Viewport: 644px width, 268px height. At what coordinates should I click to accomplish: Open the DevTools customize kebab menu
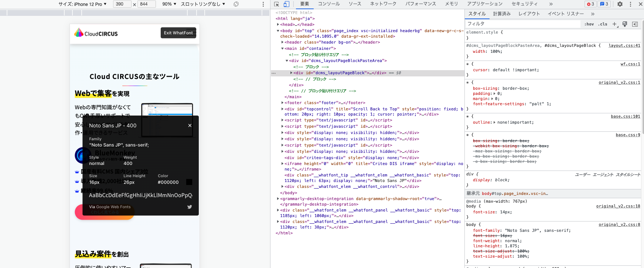[x=630, y=4]
